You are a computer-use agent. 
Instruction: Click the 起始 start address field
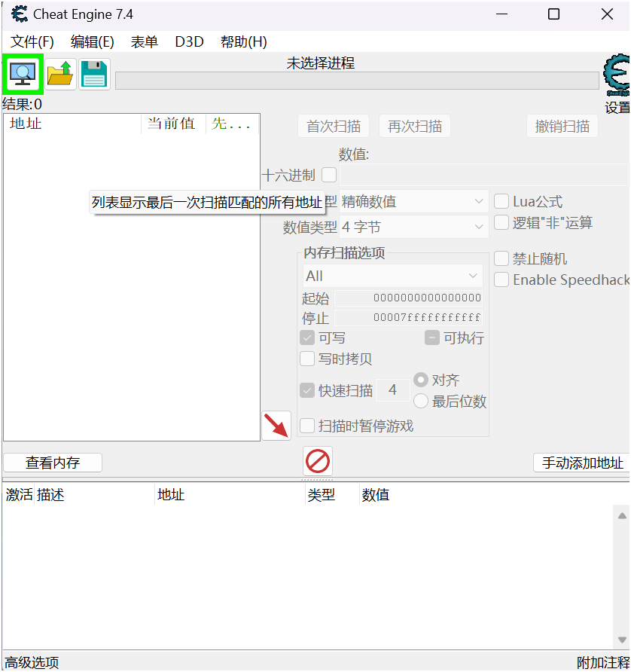tap(408, 298)
